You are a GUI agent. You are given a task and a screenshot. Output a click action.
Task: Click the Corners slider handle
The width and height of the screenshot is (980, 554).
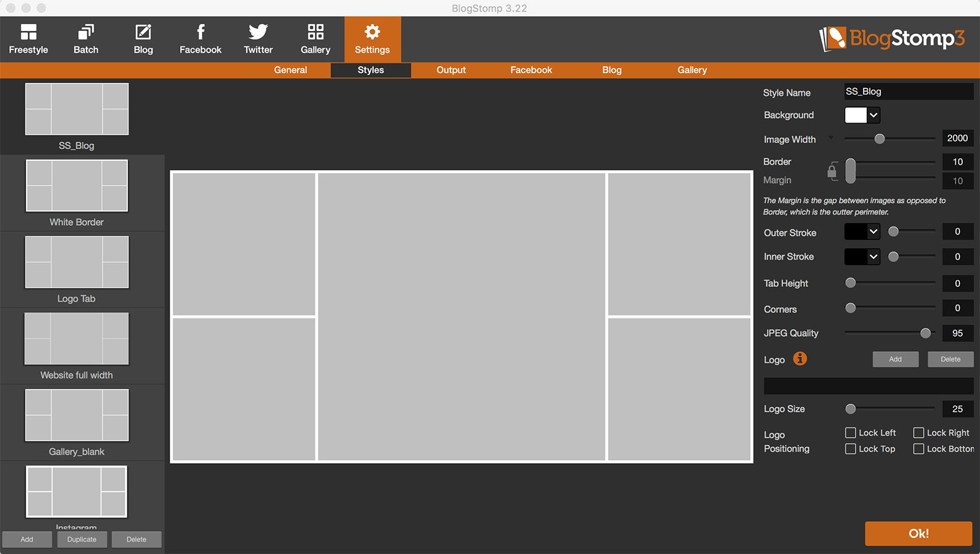[851, 308]
